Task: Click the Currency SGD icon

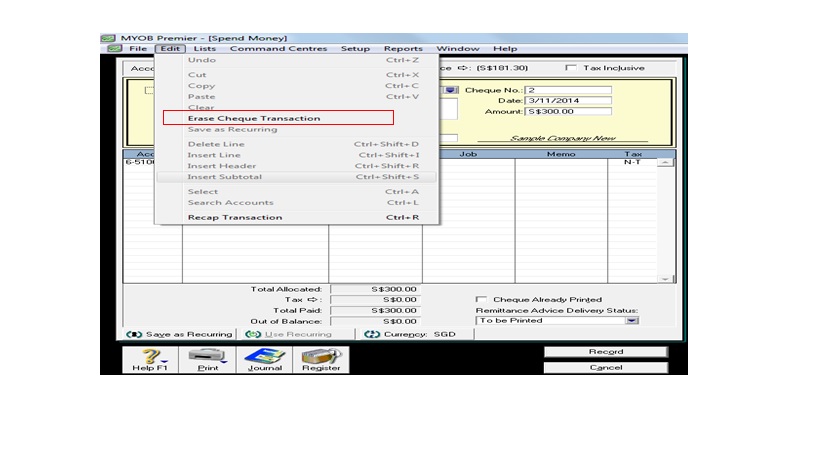Action: click(372, 334)
